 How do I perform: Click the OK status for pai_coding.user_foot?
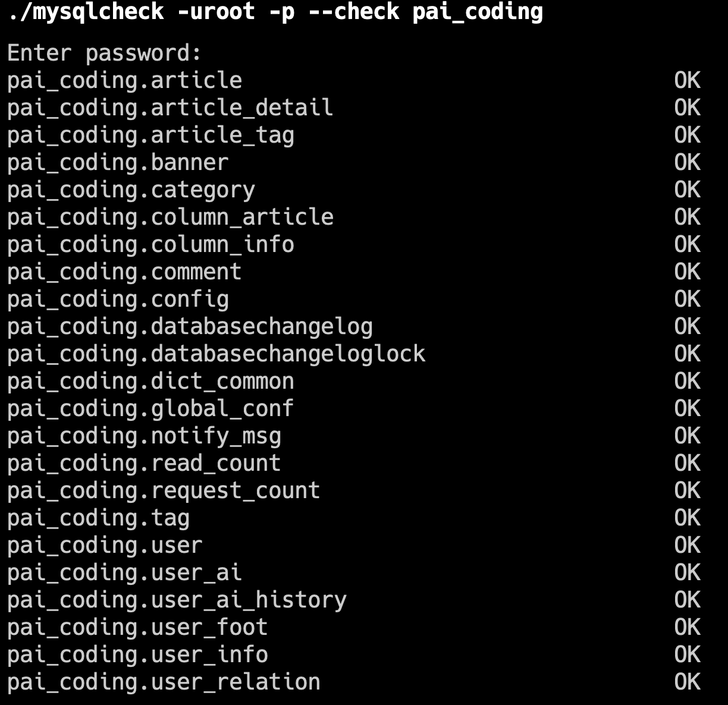pyautogui.click(x=687, y=627)
